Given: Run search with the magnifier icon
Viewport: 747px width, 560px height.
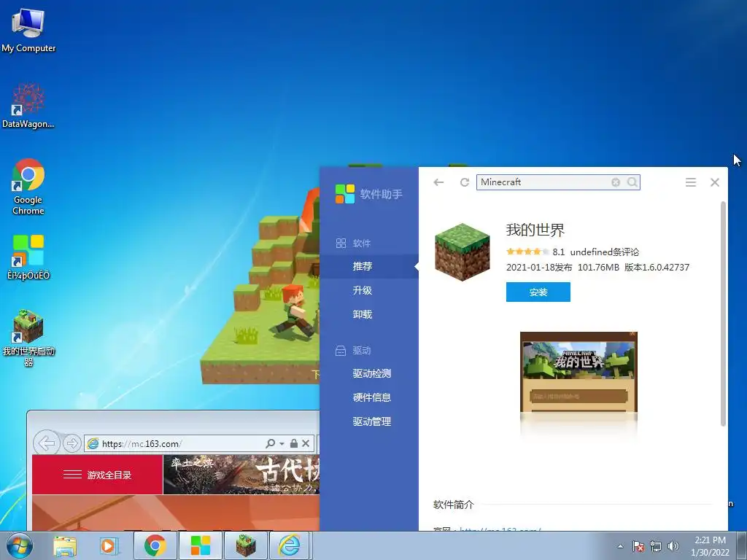Looking at the screenshot, I should tap(632, 182).
